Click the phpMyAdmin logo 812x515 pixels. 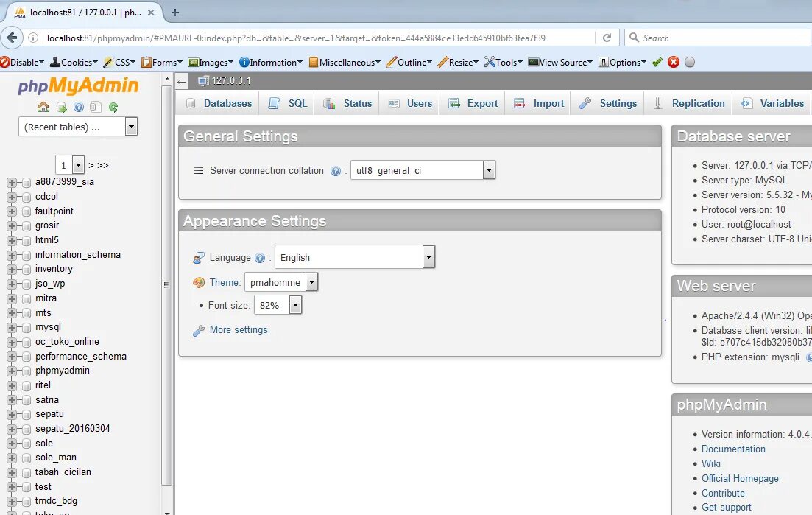78,85
